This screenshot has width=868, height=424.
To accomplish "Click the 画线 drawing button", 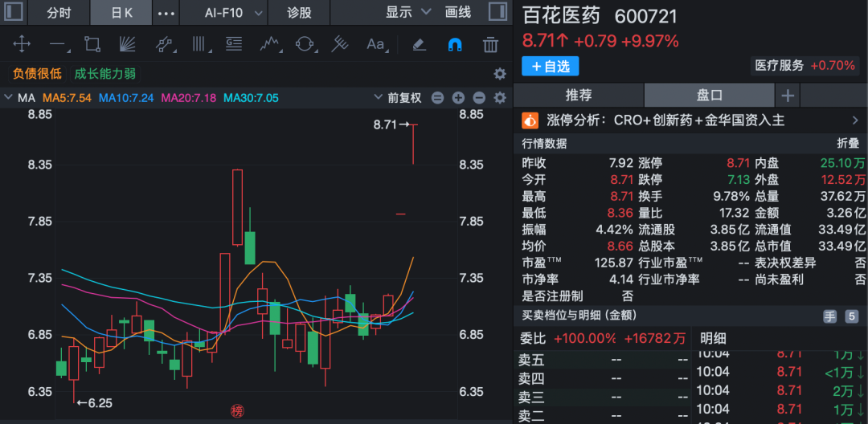I will click(458, 12).
